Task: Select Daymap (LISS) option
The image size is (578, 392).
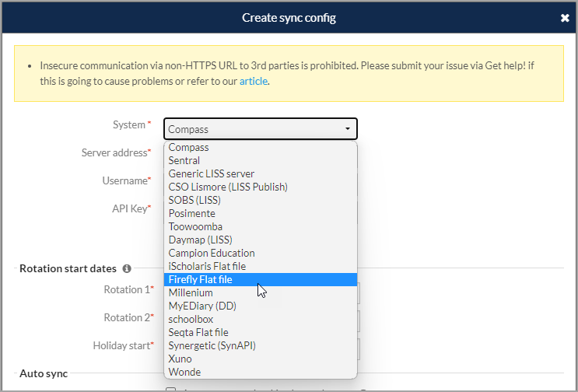Action: pyautogui.click(x=200, y=240)
